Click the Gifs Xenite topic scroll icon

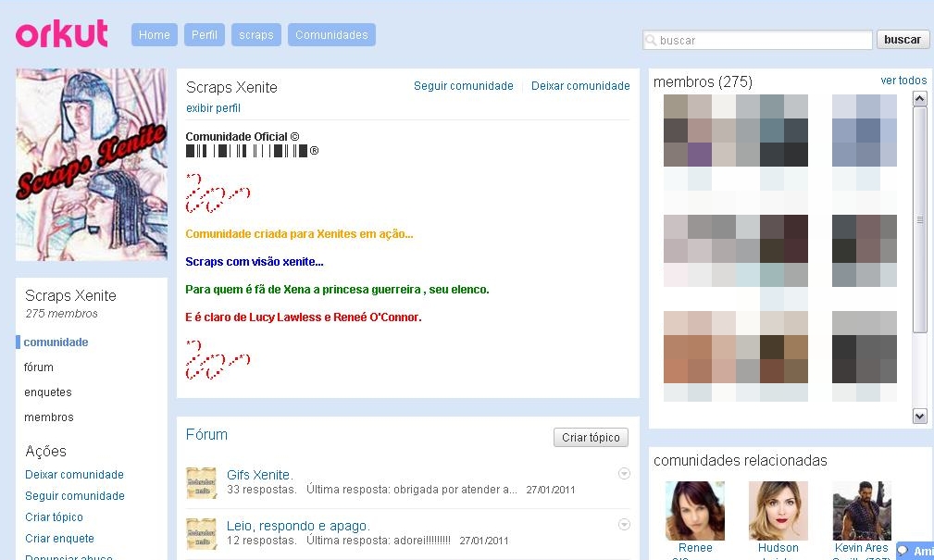202,482
